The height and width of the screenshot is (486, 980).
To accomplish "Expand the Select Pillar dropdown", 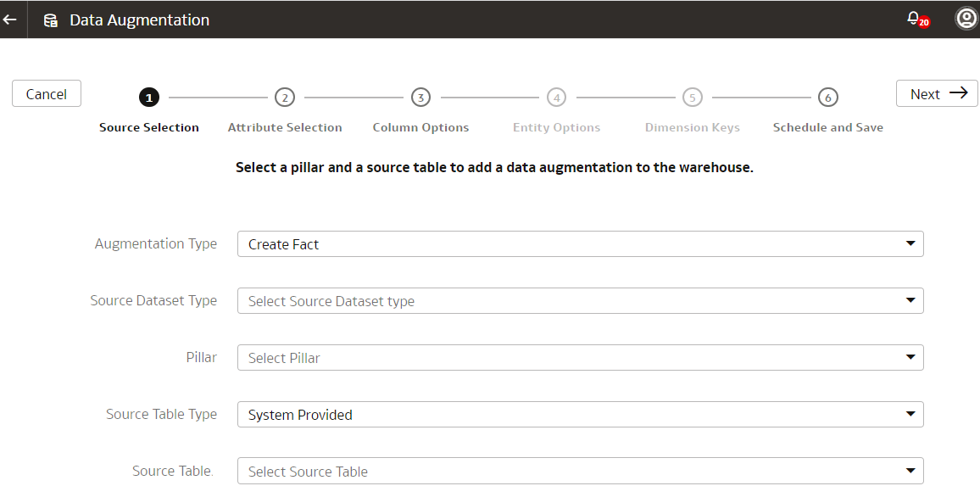I will click(x=580, y=358).
